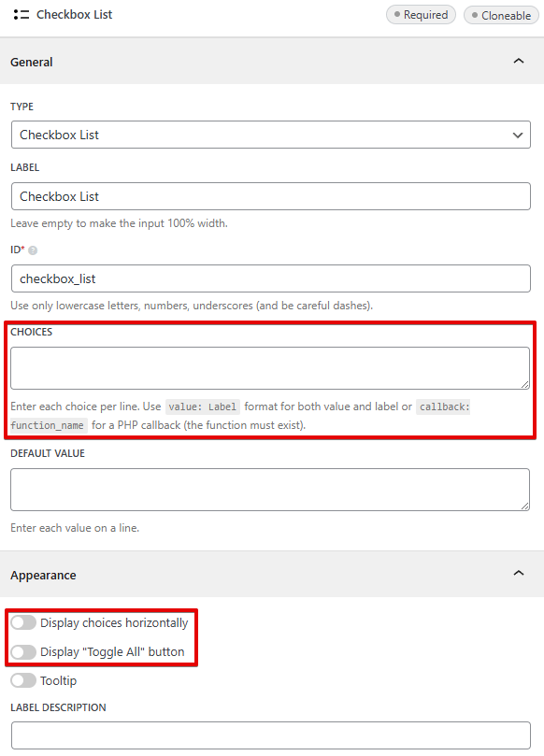Click the "Checkbox List" field title
Screen dimensions: 544x756
pos(74,14)
